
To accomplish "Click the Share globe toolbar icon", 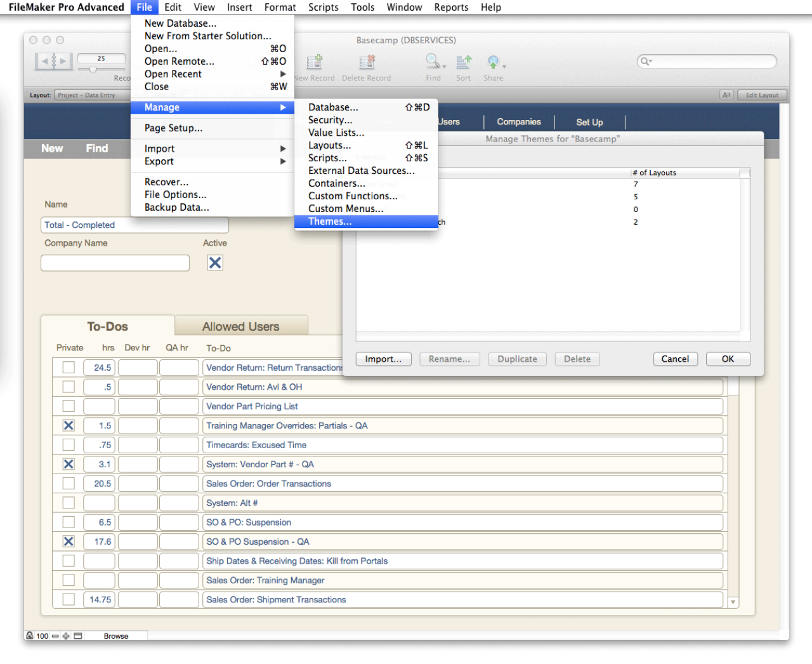I will pyautogui.click(x=493, y=62).
